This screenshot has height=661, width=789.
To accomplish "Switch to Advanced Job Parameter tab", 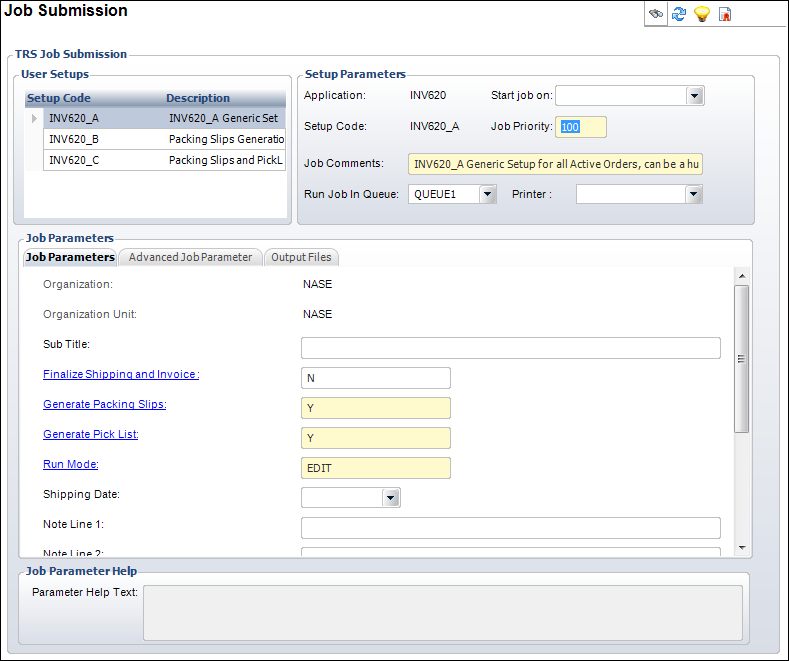I will [190, 257].
